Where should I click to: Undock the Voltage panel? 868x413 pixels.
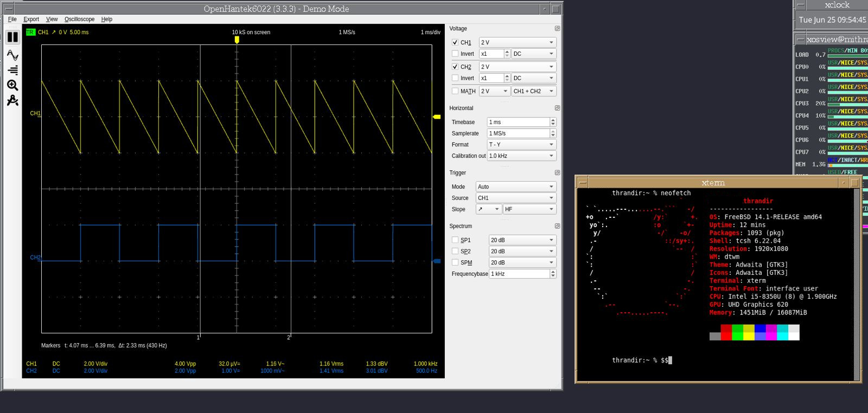tap(557, 29)
